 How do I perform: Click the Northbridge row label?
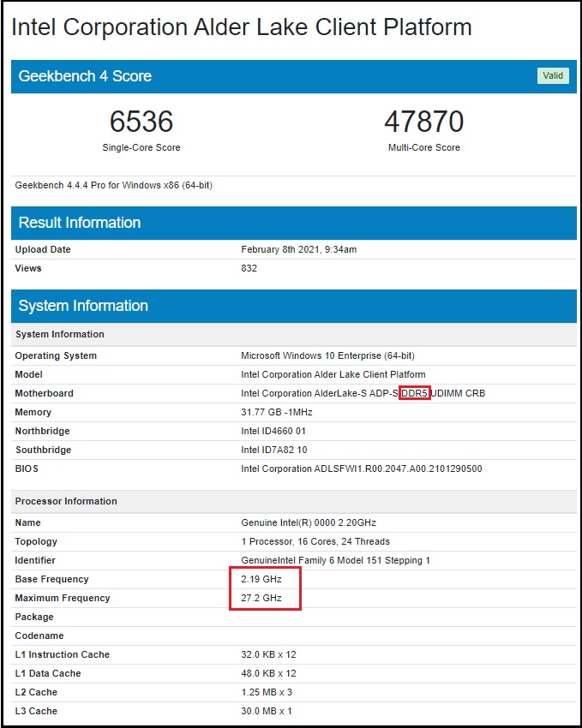[42, 431]
